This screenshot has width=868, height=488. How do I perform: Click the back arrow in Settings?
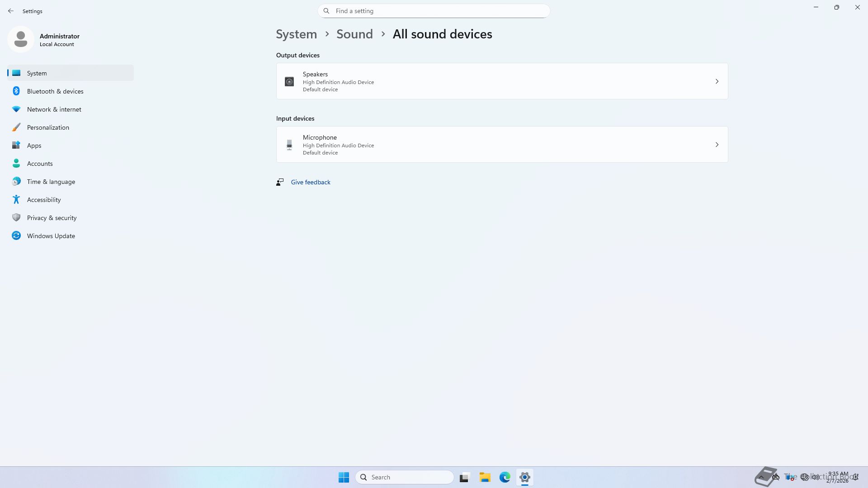click(11, 11)
